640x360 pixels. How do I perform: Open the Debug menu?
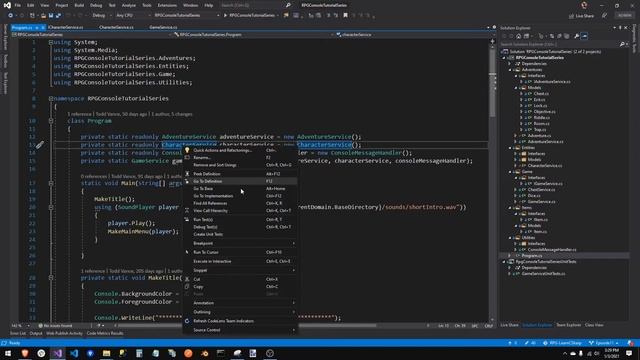coord(96,5)
